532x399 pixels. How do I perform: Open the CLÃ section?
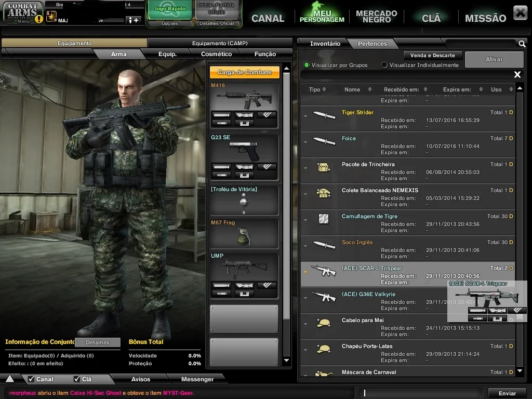(431, 18)
